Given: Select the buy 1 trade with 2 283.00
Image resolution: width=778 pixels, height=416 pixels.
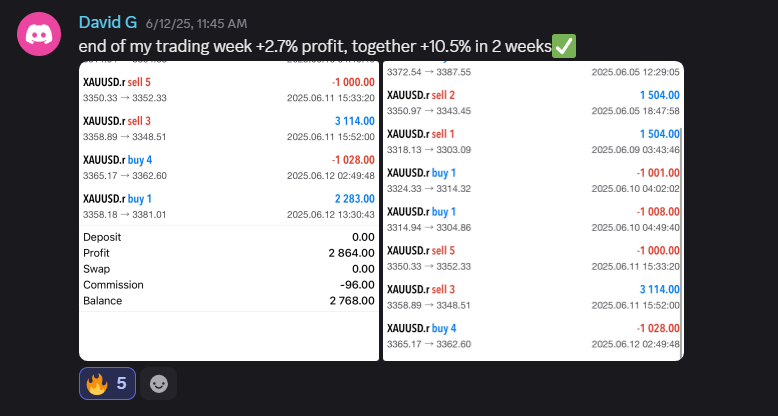Looking at the screenshot, I should pyautogui.click(x=229, y=207).
